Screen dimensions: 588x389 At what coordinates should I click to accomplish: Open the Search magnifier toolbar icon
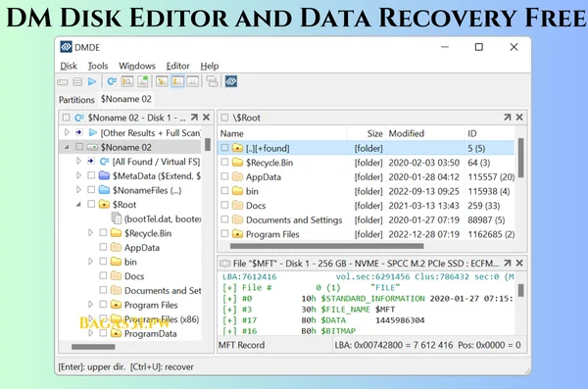click(x=127, y=81)
